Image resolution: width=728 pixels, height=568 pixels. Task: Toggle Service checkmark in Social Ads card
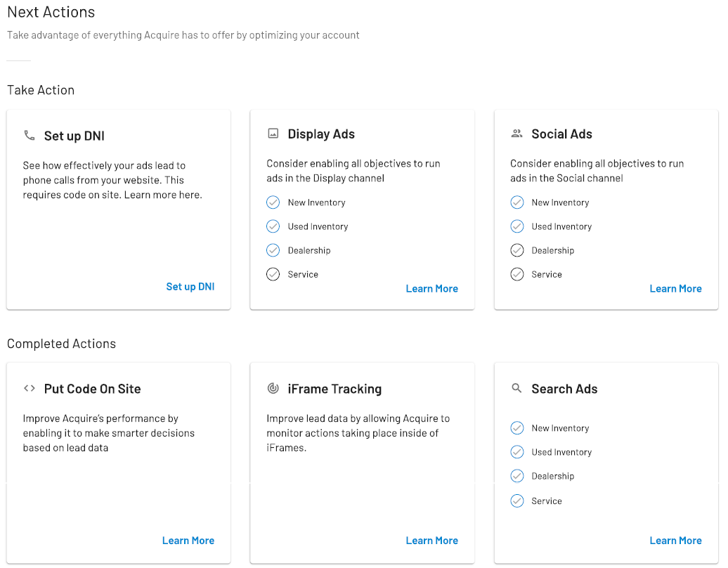click(517, 274)
